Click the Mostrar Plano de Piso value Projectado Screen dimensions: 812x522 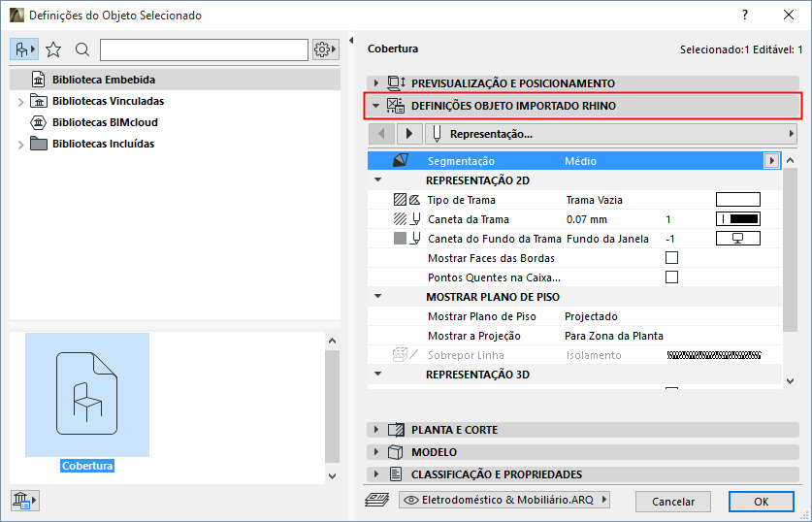click(591, 316)
